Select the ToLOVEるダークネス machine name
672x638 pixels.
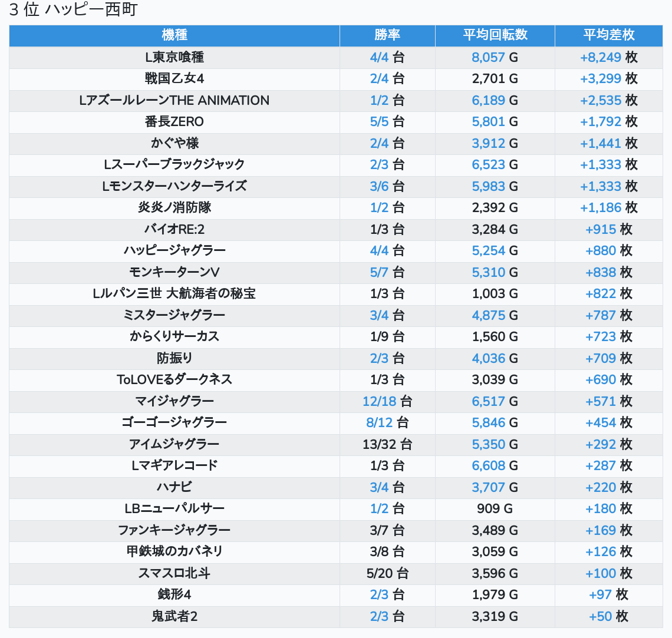(x=174, y=380)
